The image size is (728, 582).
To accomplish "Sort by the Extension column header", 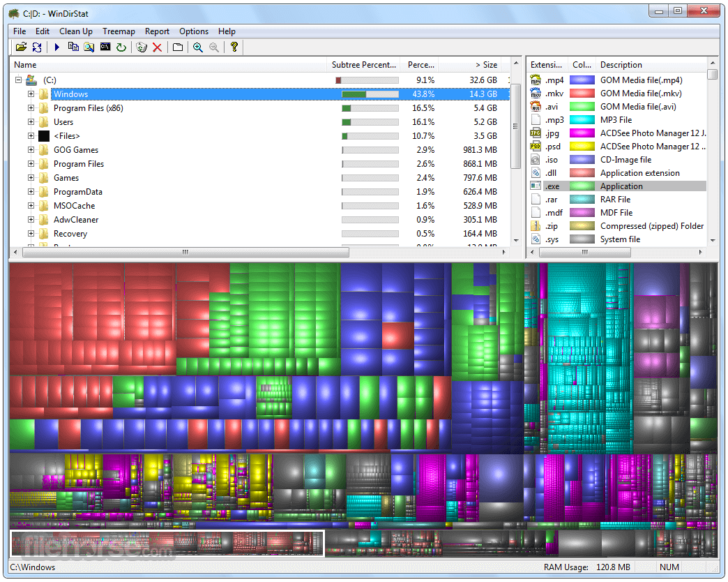I will (547, 65).
